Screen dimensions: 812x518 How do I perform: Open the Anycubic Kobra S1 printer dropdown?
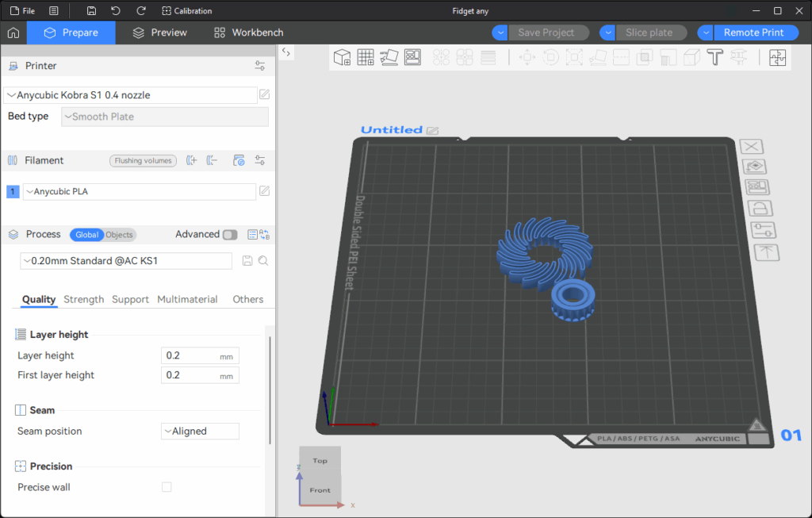(131, 95)
